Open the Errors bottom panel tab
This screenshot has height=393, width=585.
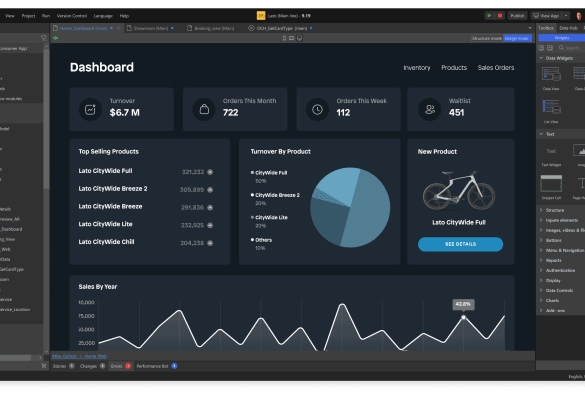120,366
